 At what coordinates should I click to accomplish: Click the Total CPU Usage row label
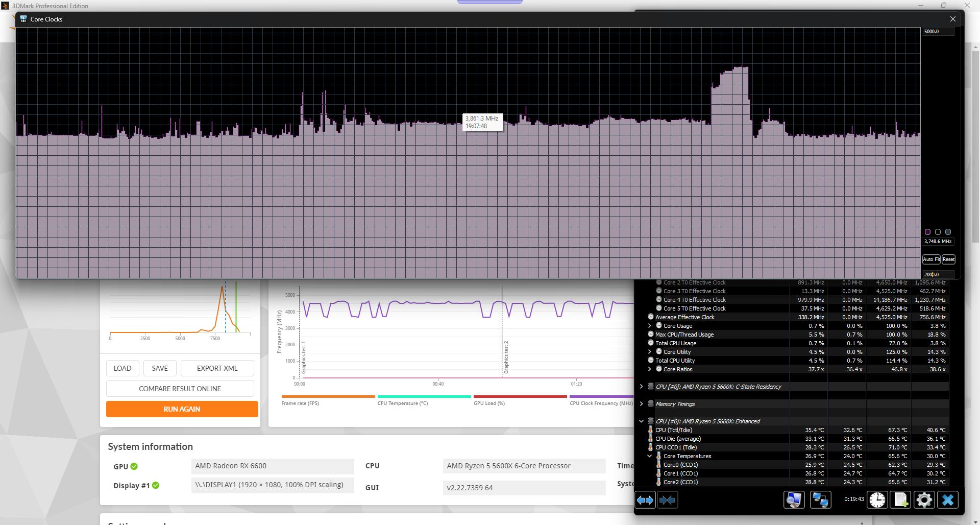pyautogui.click(x=676, y=343)
